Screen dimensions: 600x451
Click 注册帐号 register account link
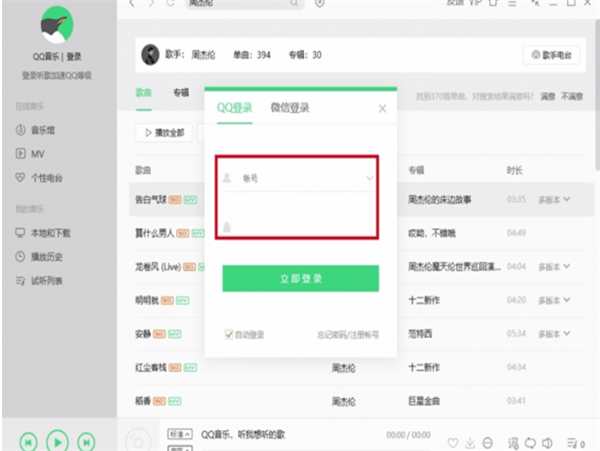(363, 335)
